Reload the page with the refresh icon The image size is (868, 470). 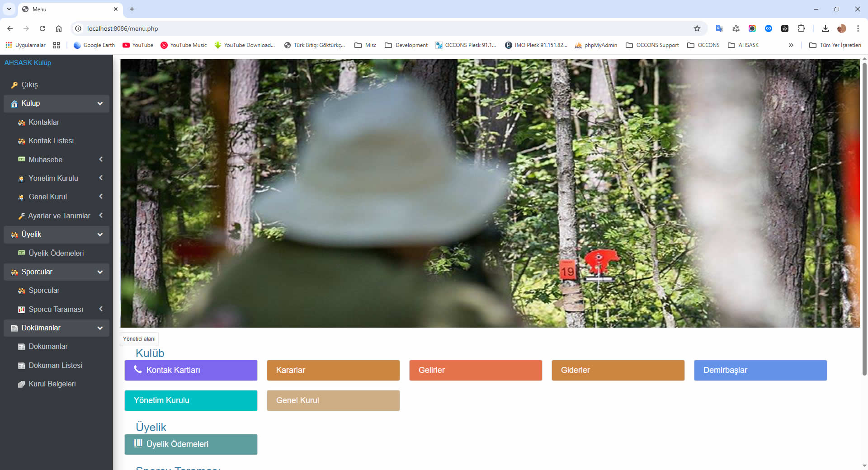click(x=42, y=28)
